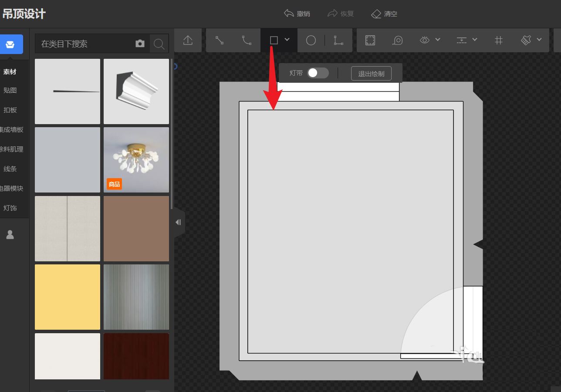
Task: Toggle the 灯带 light strip switch
Action: coord(318,73)
